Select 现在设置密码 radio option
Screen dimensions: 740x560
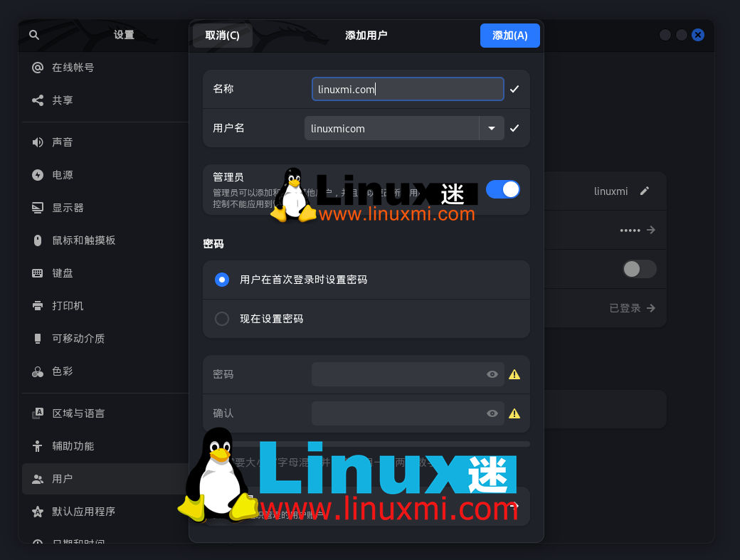[x=221, y=318]
